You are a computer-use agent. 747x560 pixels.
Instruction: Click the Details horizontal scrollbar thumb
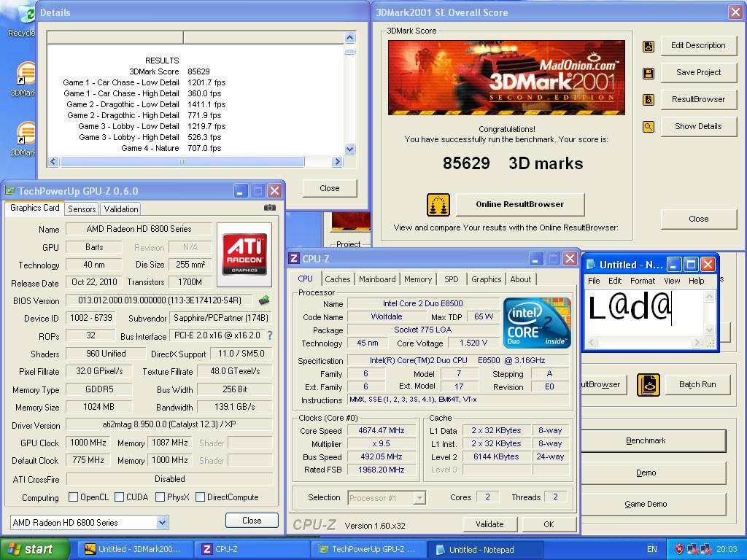[x=182, y=162]
